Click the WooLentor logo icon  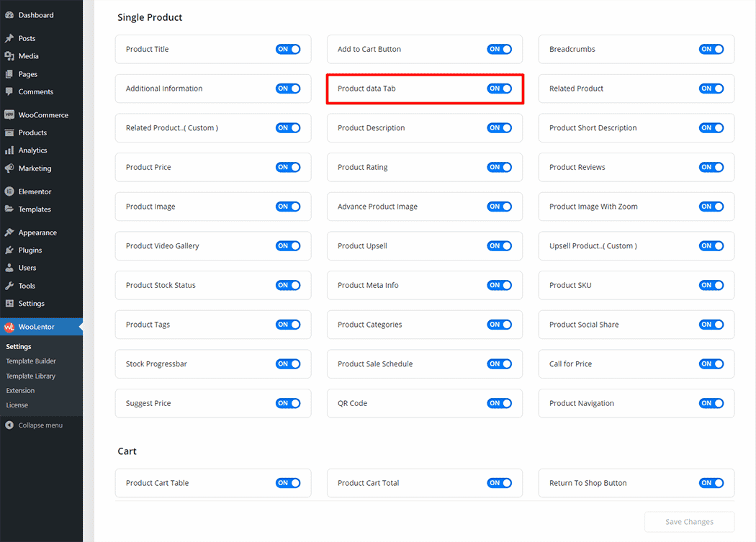[x=9, y=327]
